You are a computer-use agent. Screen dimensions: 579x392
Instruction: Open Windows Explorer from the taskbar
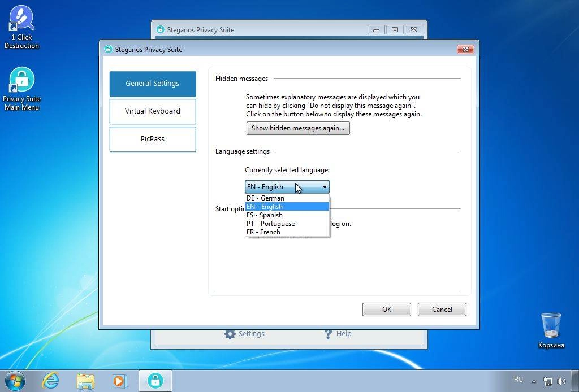coord(85,381)
